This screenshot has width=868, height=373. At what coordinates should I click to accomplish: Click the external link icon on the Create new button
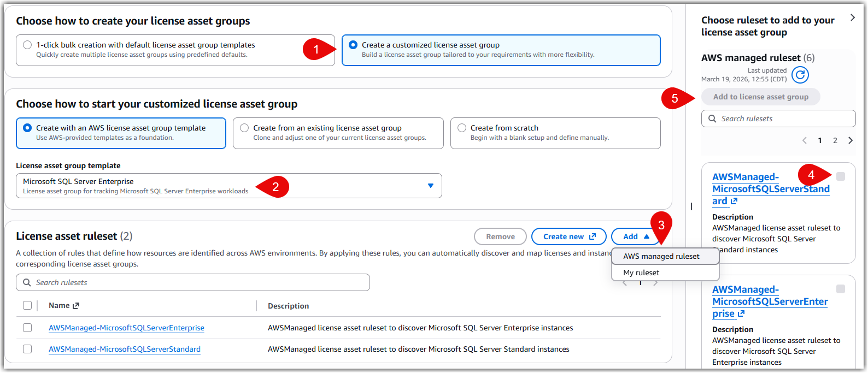tap(593, 236)
